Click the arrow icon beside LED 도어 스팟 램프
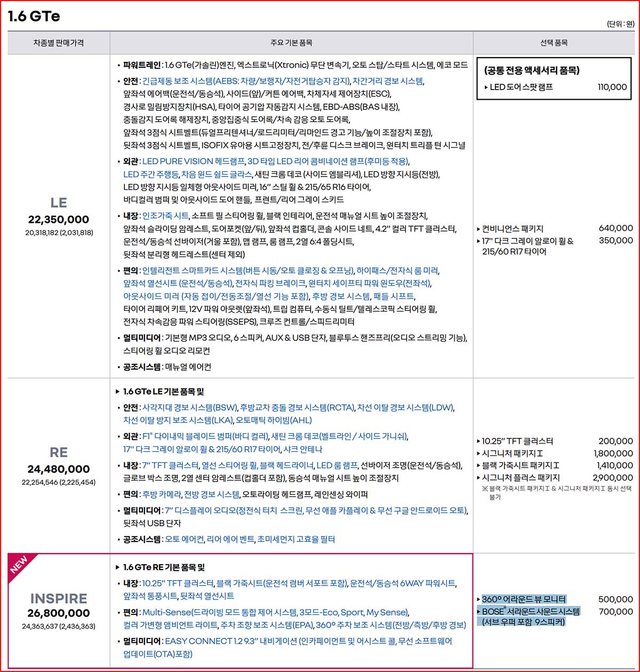 point(487,89)
